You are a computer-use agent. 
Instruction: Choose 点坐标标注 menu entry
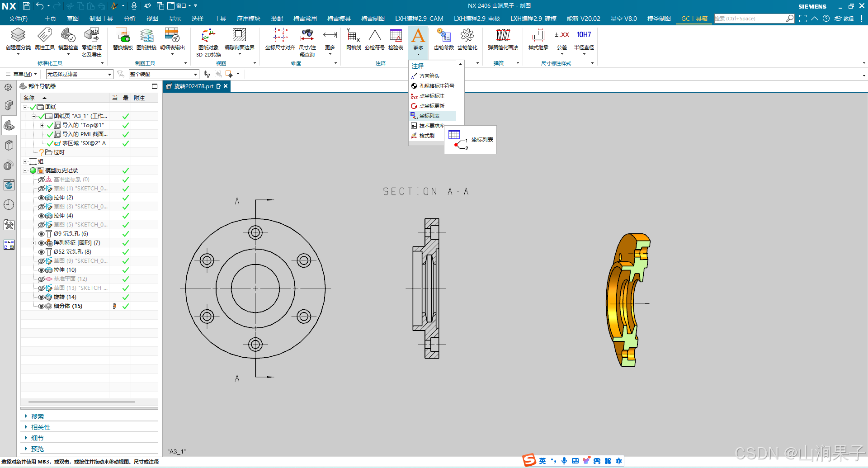point(432,96)
